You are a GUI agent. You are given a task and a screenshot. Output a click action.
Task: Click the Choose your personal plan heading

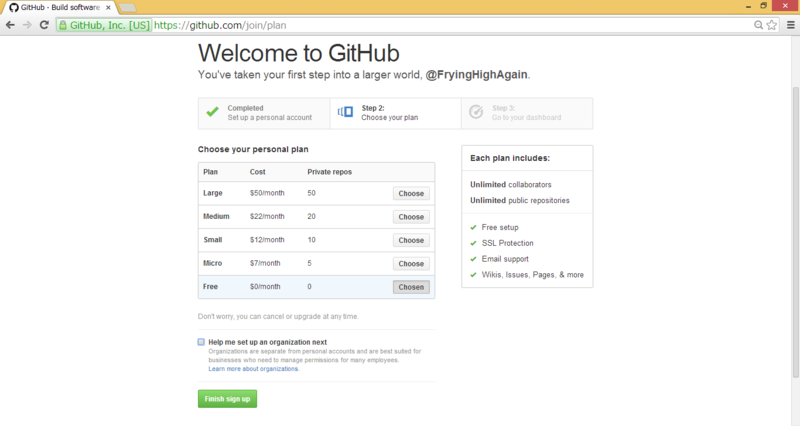[253, 149]
